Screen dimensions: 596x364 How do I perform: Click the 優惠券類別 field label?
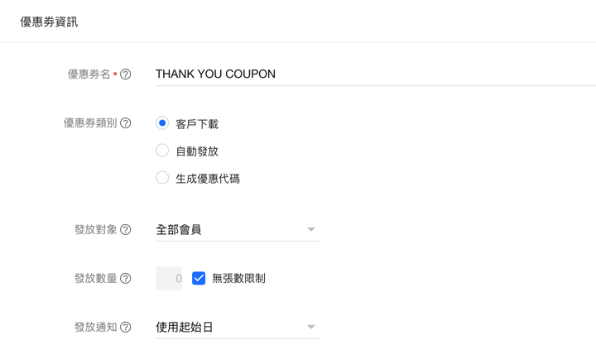90,123
